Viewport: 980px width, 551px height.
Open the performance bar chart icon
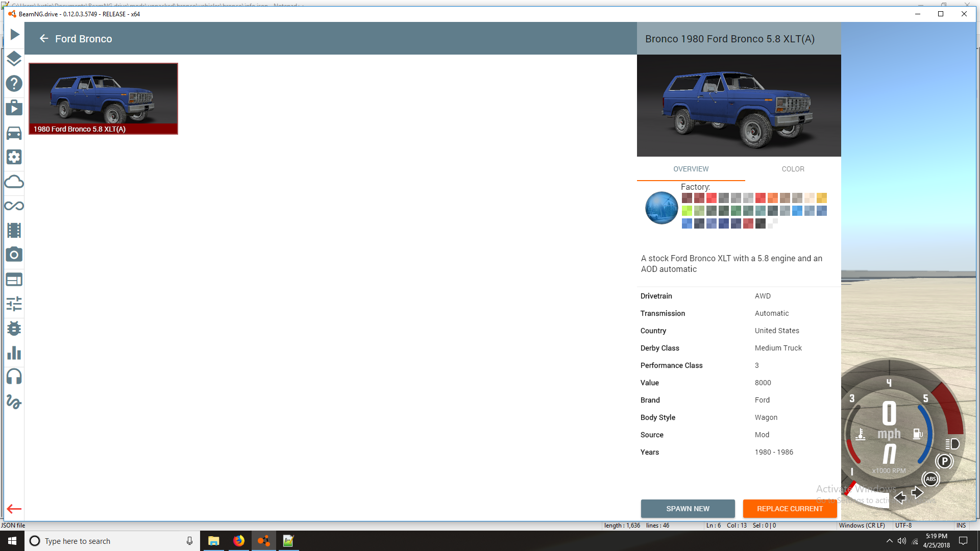click(x=14, y=353)
